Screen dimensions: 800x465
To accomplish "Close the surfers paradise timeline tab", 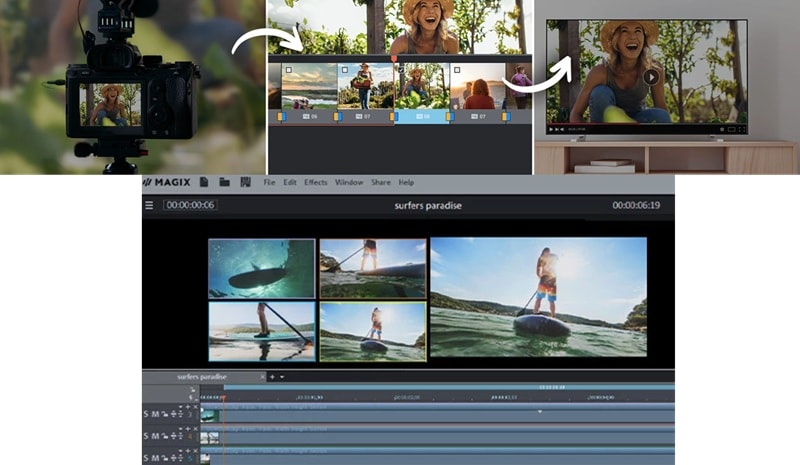I will click(x=263, y=377).
